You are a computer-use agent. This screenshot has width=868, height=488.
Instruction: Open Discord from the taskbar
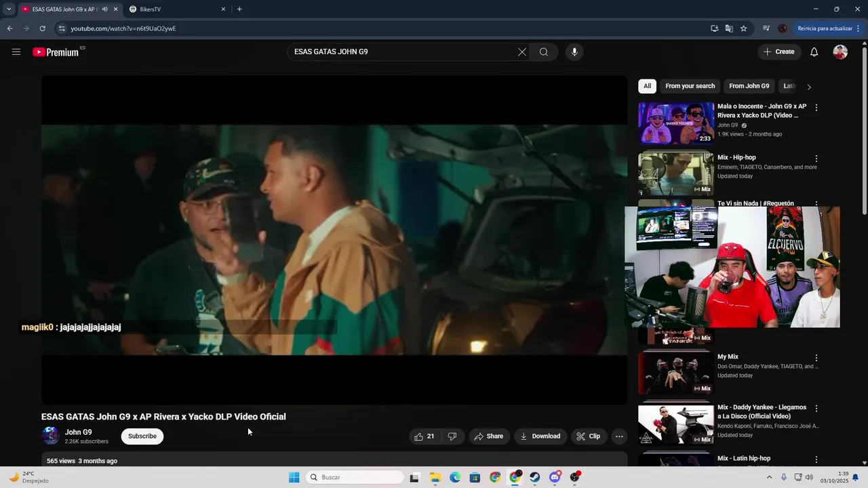[x=555, y=477]
